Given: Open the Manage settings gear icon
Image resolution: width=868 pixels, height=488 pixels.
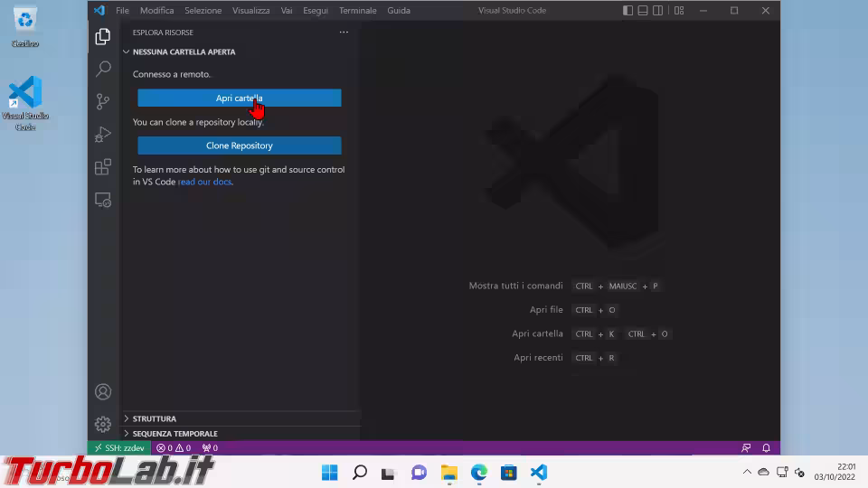Looking at the screenshot, I should [103, 424].
